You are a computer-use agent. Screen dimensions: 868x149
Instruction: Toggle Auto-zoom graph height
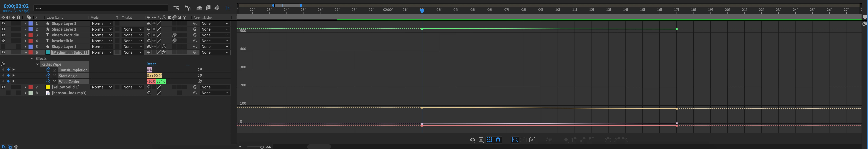tap(515, 140)
